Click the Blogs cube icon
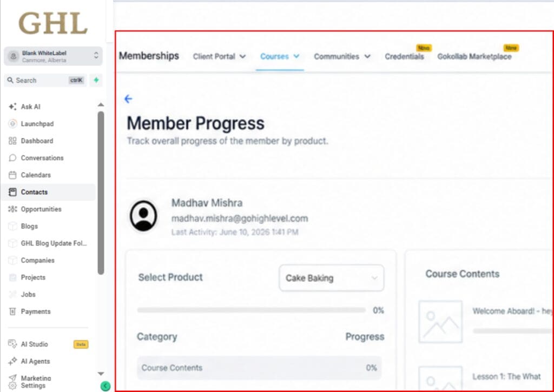 12,226
